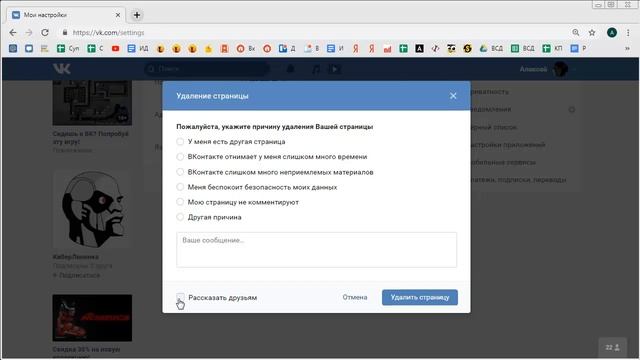Open the "Суп" sheets bookmark
This screenshot has width=640, height=360.
coord(68,49)
